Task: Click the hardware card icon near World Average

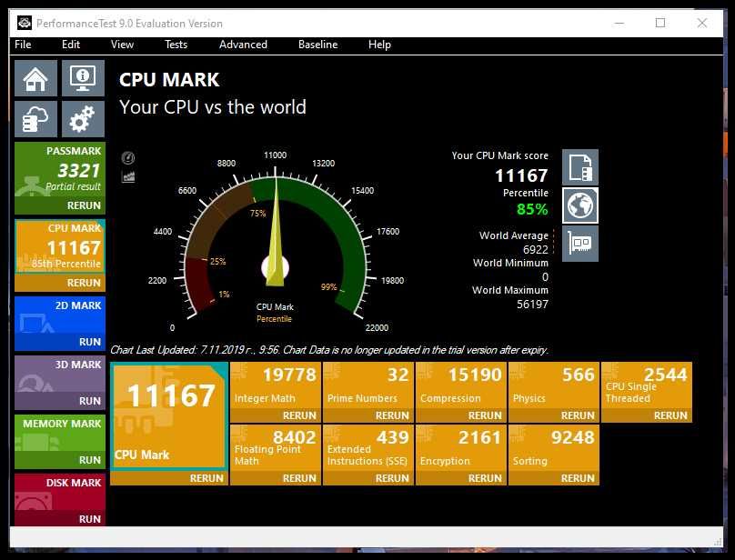Action: [x=580, y=244]
